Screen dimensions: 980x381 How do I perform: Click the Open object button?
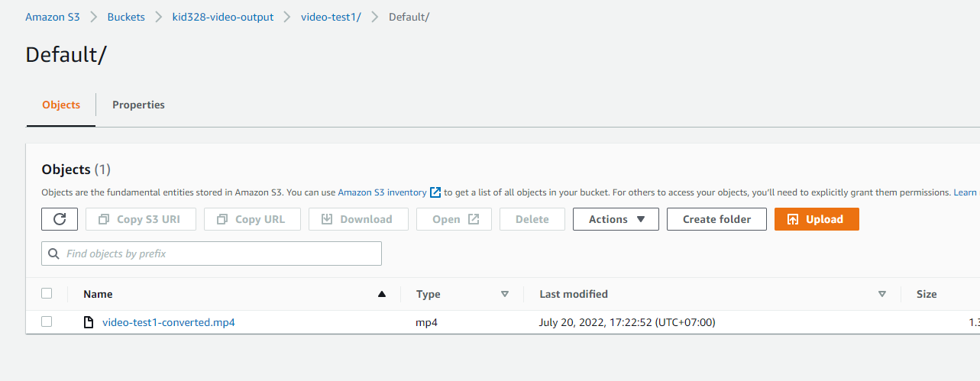(454, 219)
